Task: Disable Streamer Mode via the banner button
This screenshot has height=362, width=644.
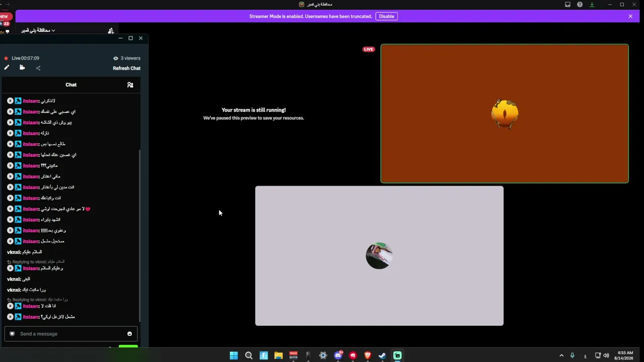Action: coord(386,16)
